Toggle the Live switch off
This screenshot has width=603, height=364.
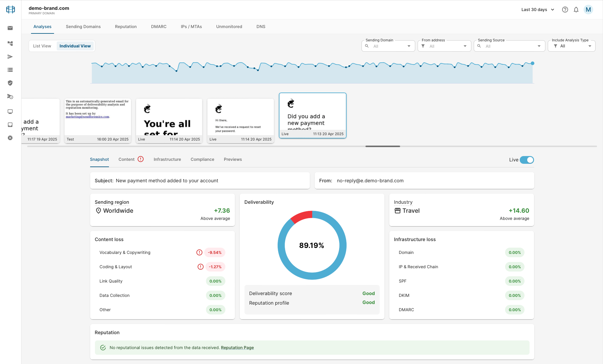[527, 160]
